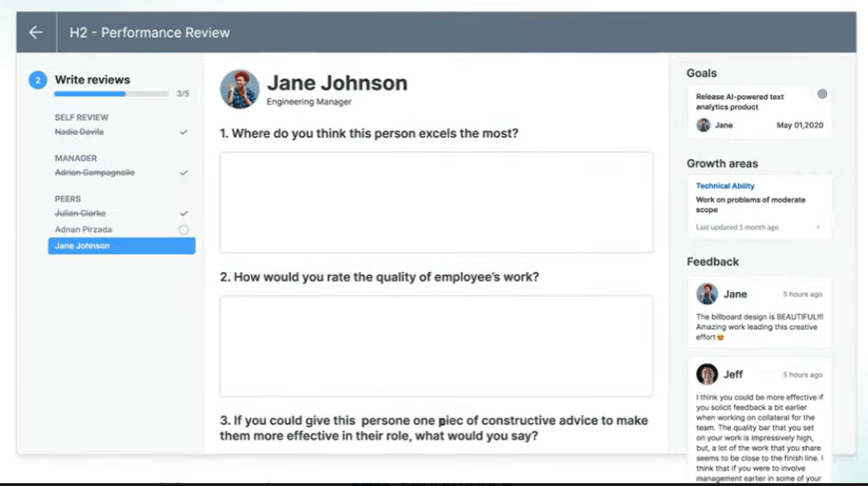Click checkmark next to Nadia Davila

(183, 132)
